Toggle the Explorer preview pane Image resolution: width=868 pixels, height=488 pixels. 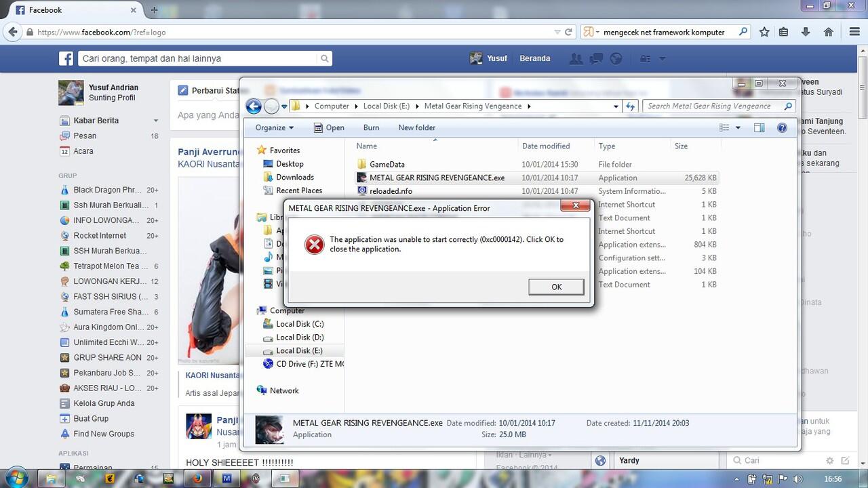[759, 127]
